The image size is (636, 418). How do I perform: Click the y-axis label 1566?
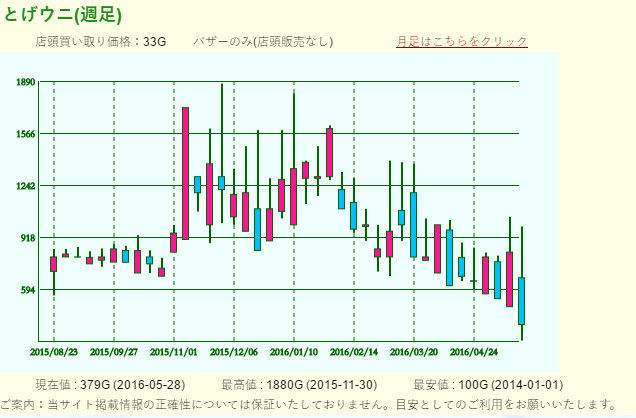click(26, 134)
